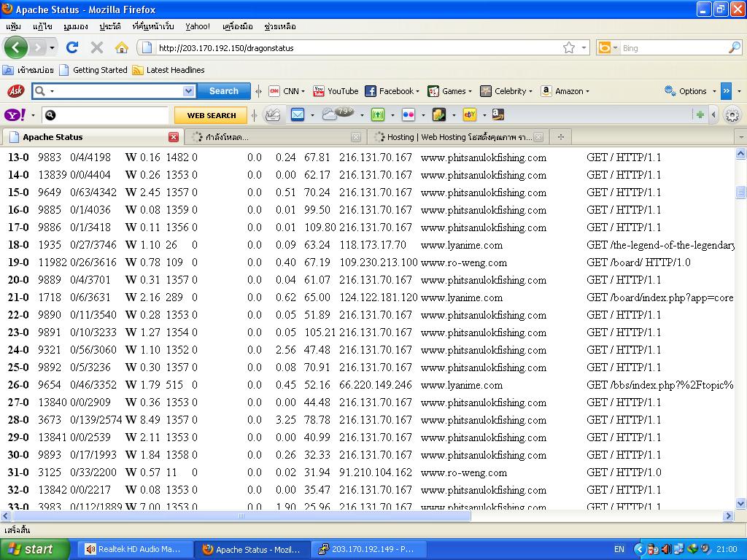Open the แฟ้ม (File) menu
Screen dimensions: 747x560
pos(13,26)
